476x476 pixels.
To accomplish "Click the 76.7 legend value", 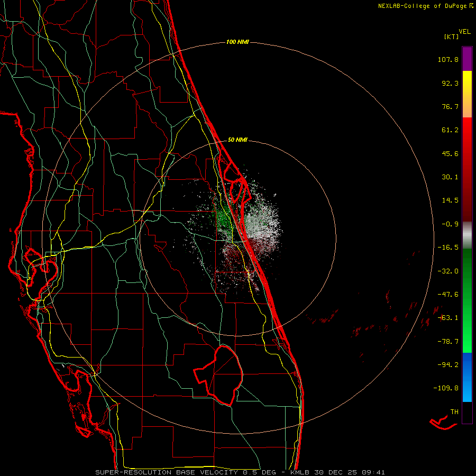I will coord(450,106).
